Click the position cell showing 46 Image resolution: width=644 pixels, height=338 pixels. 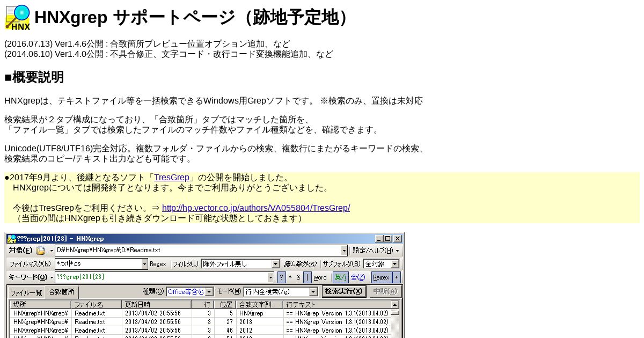[x=224, y=330]
